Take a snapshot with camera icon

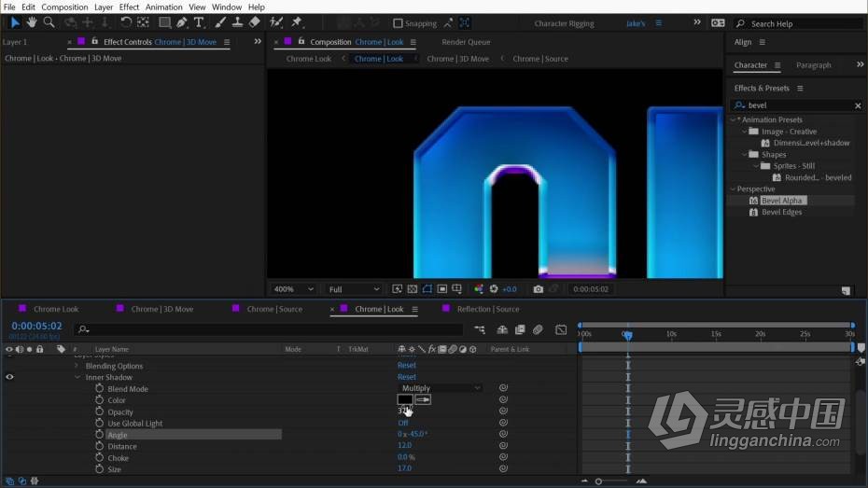pos(538,289)
